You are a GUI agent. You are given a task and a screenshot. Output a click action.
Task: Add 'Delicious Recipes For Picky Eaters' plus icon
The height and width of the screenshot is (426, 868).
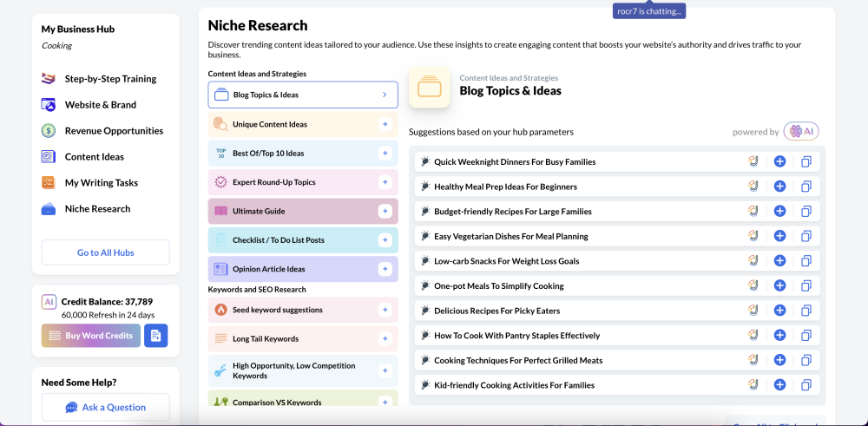[779, 311]
